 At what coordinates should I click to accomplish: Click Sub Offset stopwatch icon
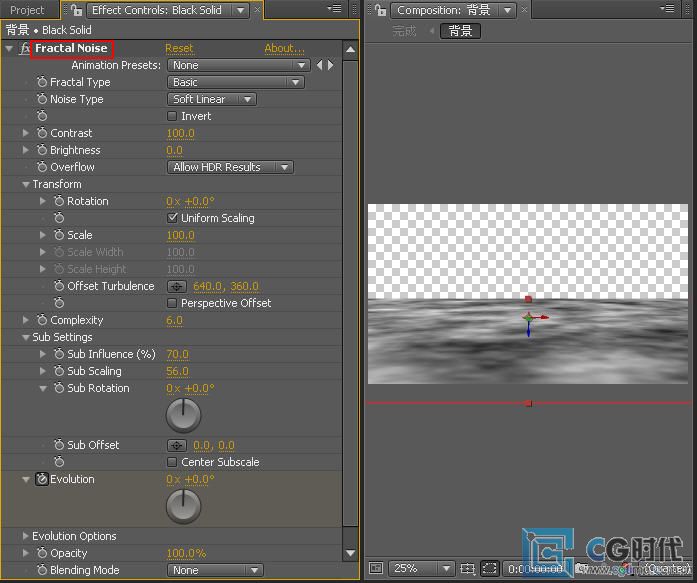[59, 444]
